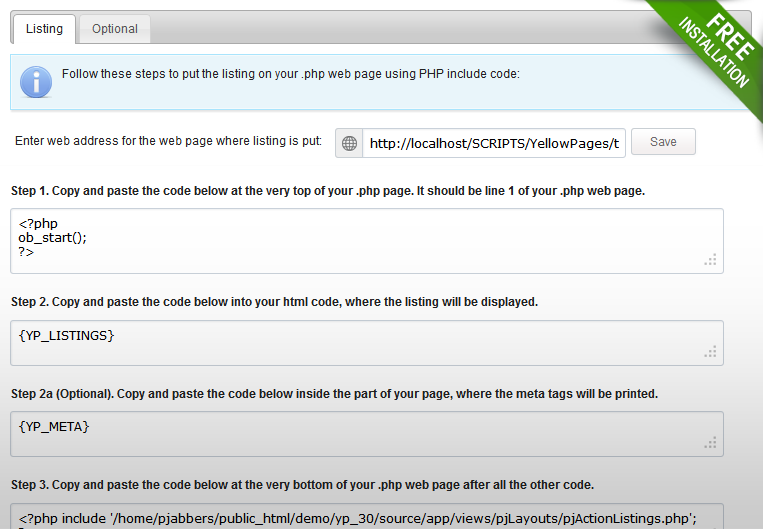The image size is (763, 529).
Task: Click the blue info icon
Action: (x=36, y=82)
